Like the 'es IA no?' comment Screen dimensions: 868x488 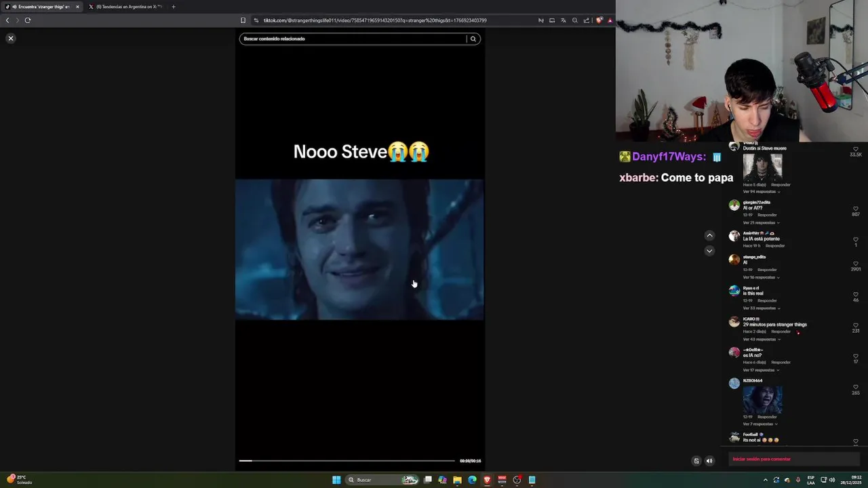(856, 356)
